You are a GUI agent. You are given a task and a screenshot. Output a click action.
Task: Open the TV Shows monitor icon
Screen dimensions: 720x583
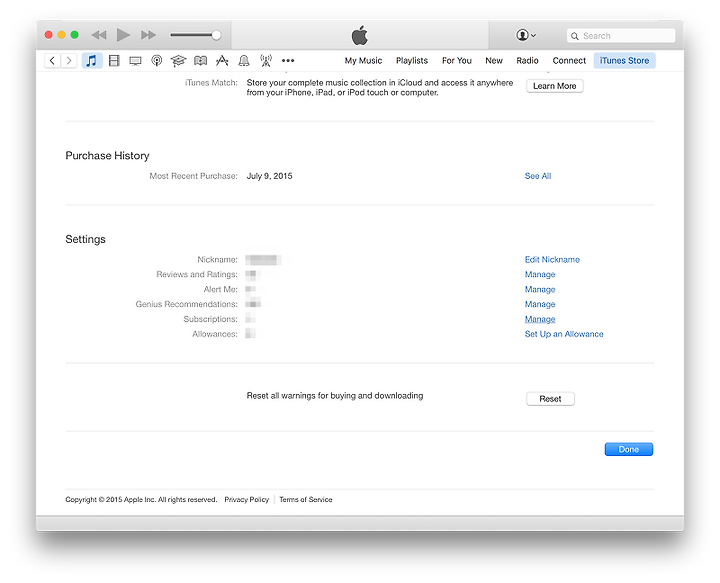[135, 61]
